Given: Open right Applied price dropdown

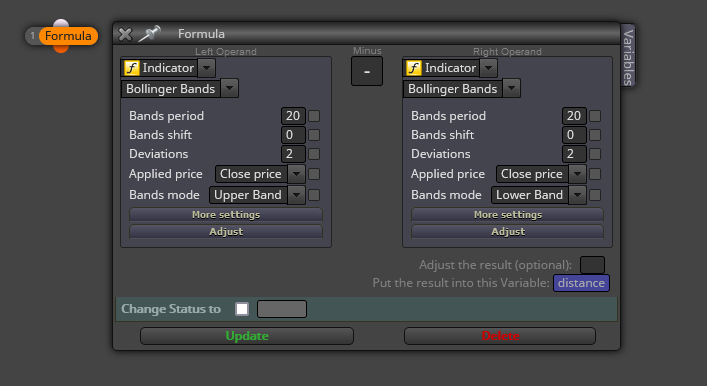Looking at the screenshot, I should coord(577,174).
